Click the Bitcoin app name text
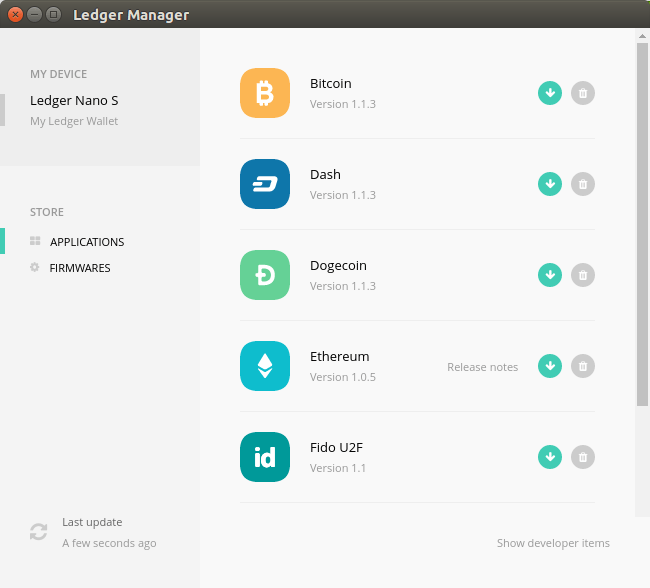This screenshot has width=650, height=588. pyautogui.click(x=331, y=83)
